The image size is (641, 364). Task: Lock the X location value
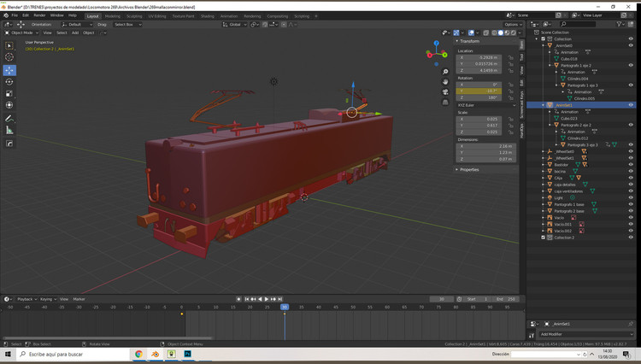click(510, 57)
